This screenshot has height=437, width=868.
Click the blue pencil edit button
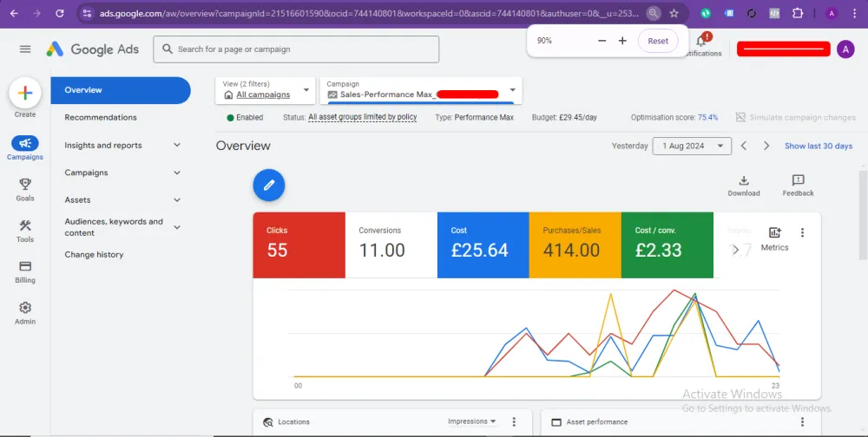pos(269,185)
